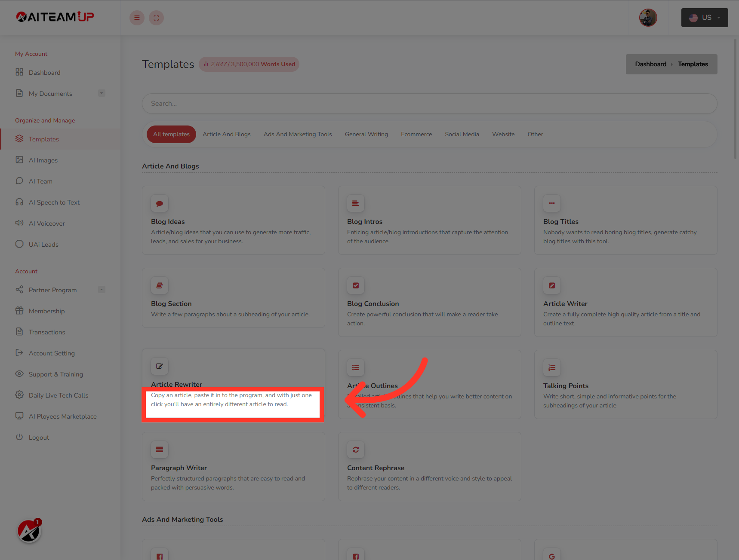Click the Content Rephrase refresh icon
Viewport: 739px width, 560px height.
[x=355, y=450]
